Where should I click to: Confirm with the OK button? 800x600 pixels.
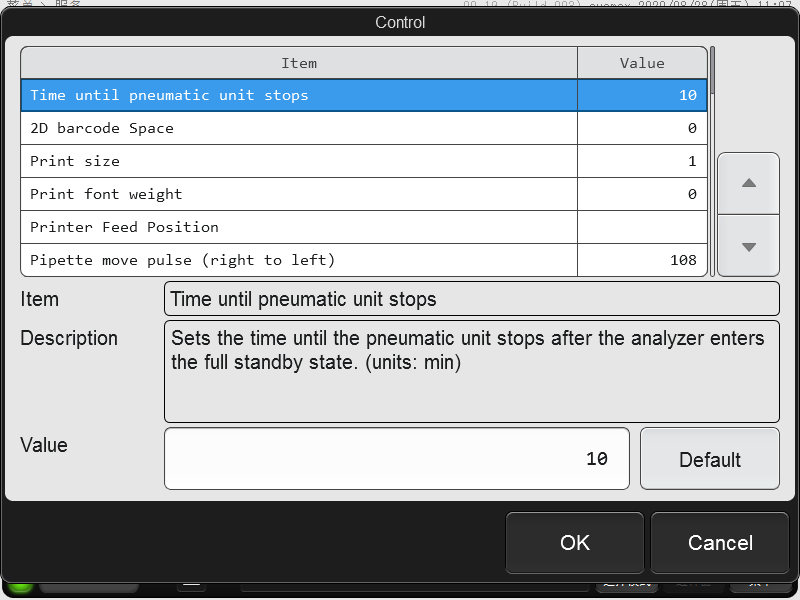(575, 542)
